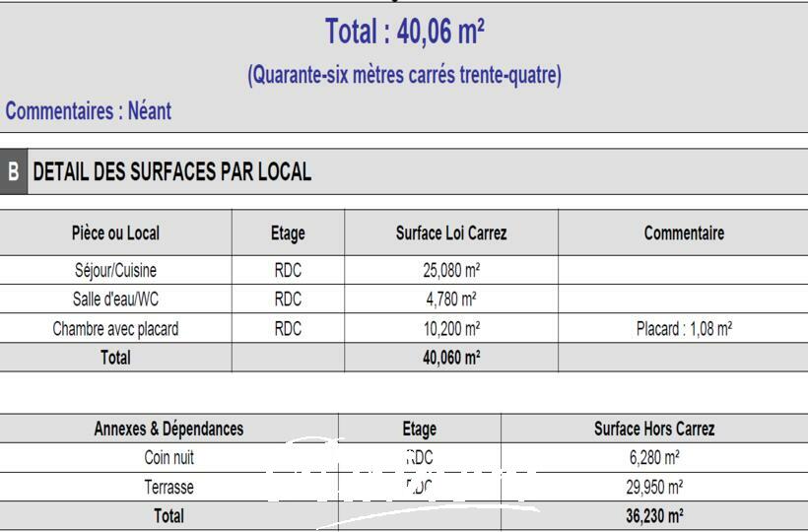This screenshot has width=808, height=532.
Task: Click the 'Etage' header in surfaces table
Action: click(288, 233)
